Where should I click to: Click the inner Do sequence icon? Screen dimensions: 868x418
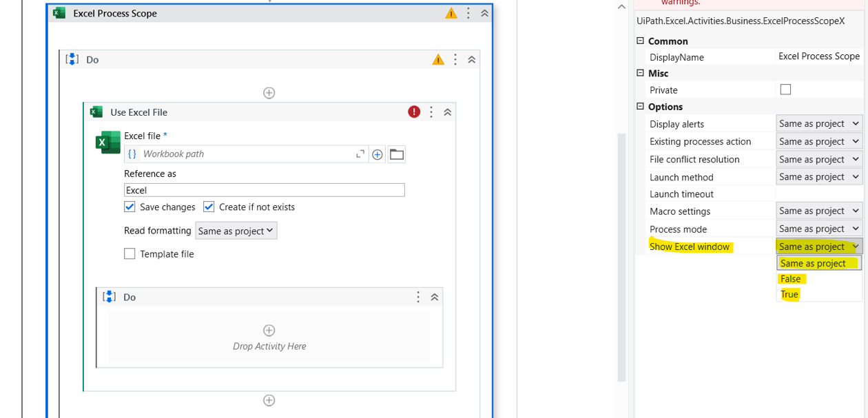coord(109,297)
